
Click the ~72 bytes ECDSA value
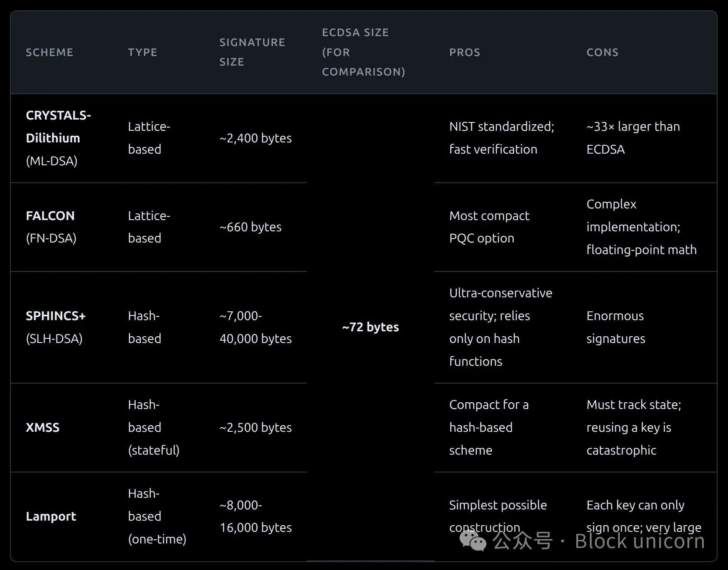pos(370,327)
